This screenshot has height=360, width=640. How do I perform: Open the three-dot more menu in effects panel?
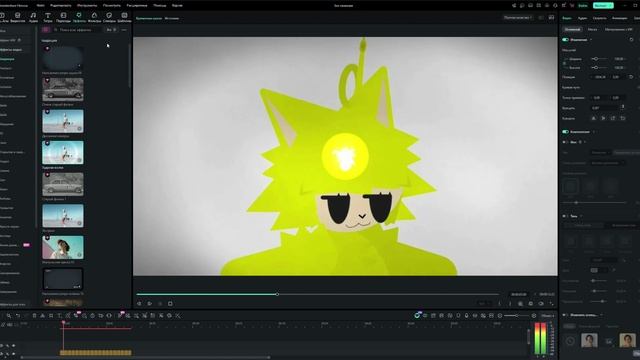coord(124,30)
